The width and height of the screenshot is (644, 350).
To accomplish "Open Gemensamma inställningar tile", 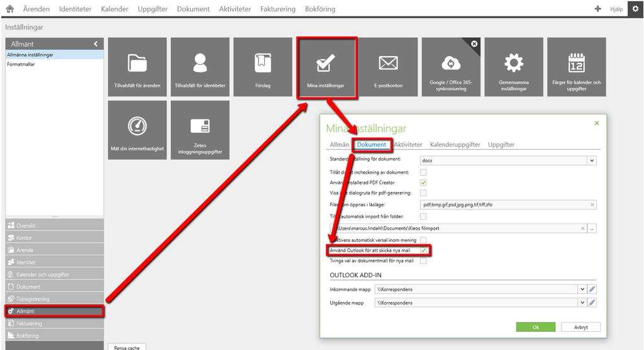I will click(514, 67).
